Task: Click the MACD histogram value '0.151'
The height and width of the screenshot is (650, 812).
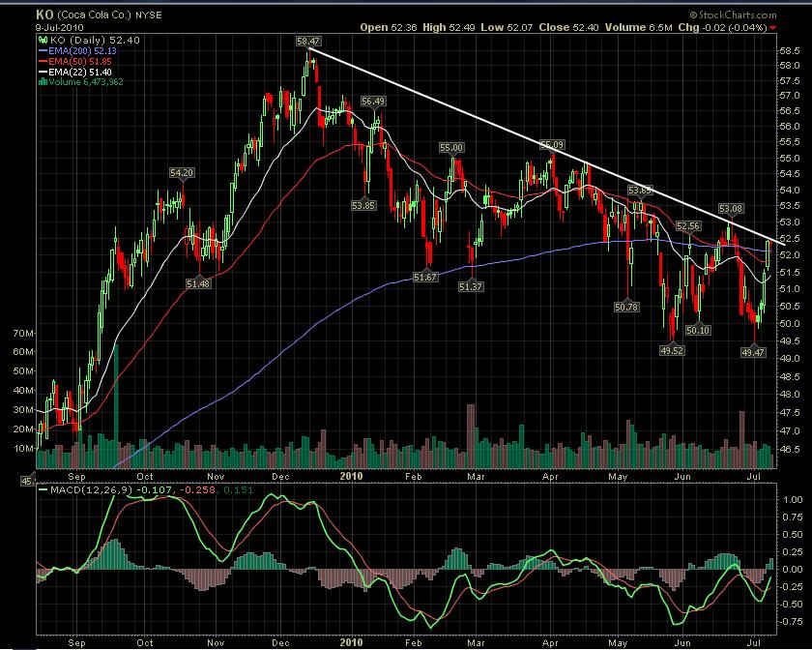Action: [238, 489]
